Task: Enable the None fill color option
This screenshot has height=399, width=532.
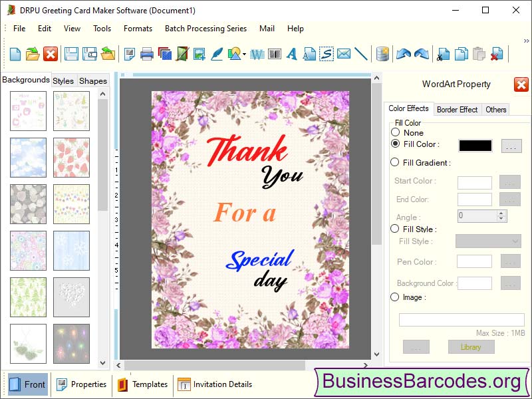Action: click(x=396, y=132)
